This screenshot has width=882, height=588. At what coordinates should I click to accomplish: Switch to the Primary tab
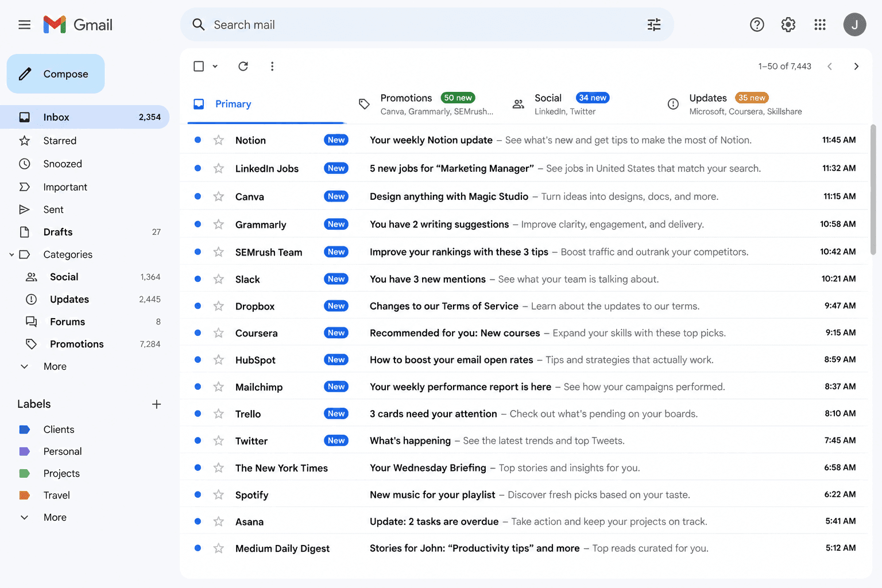[265, 104]
